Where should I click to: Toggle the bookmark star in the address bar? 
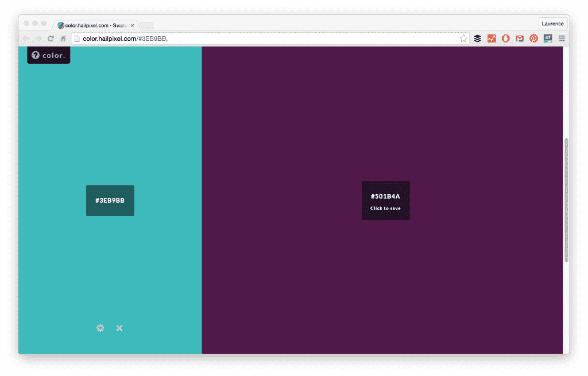(x=463, y=38)
